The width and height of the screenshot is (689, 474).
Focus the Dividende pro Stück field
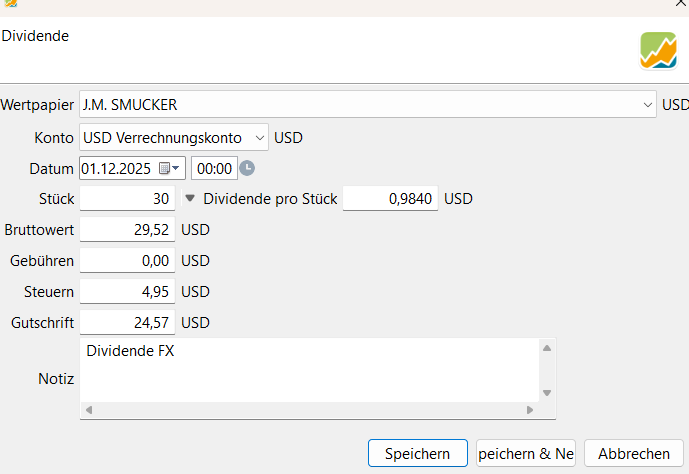[x=390, y=199]
